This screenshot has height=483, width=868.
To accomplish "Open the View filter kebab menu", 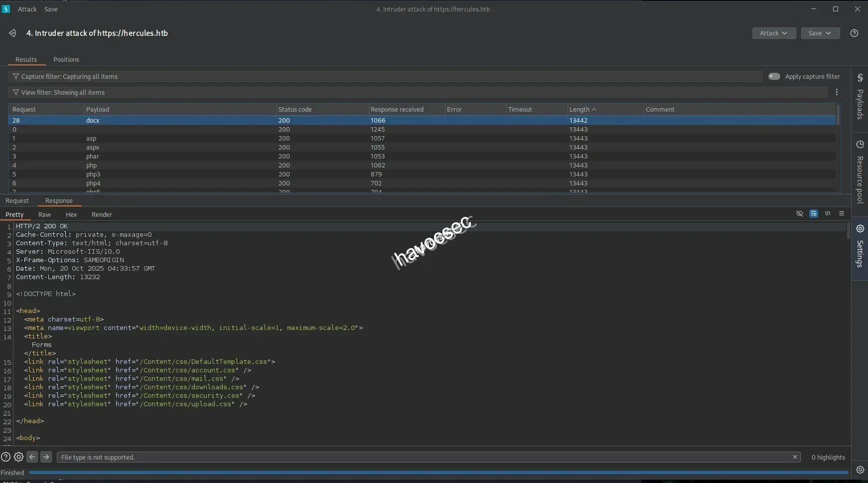I will coord(837,92).
